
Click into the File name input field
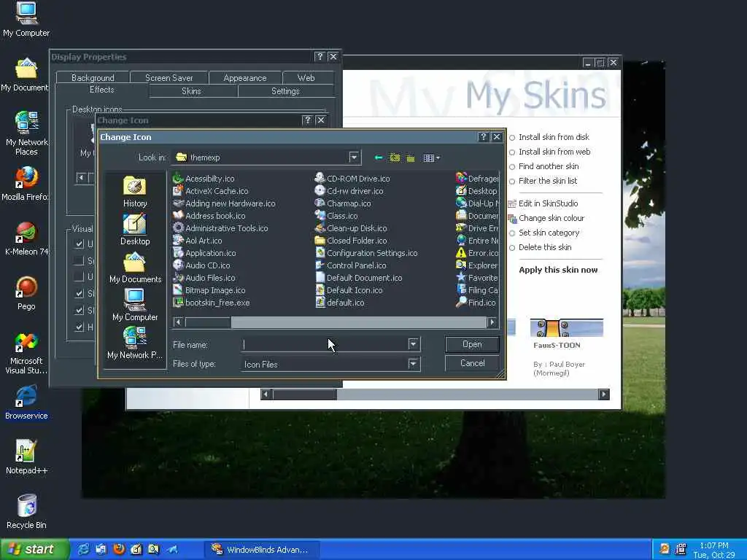pyautogui.click(x=325, y=344)
